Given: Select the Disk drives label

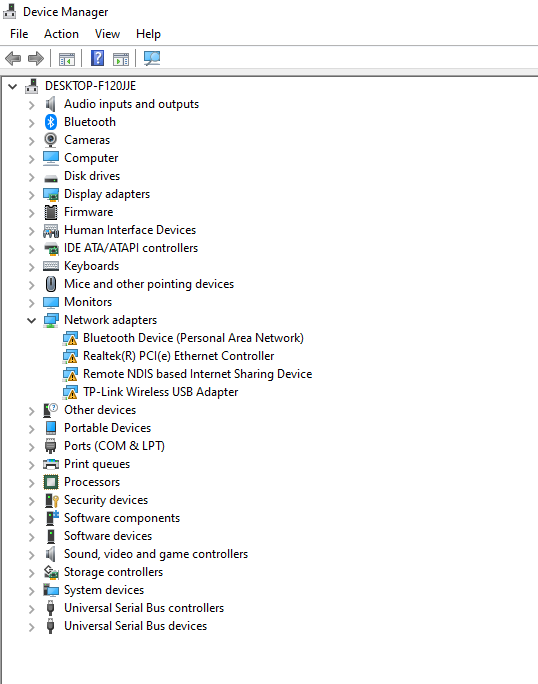Looking at the screenshot, I should pos(92,176).
